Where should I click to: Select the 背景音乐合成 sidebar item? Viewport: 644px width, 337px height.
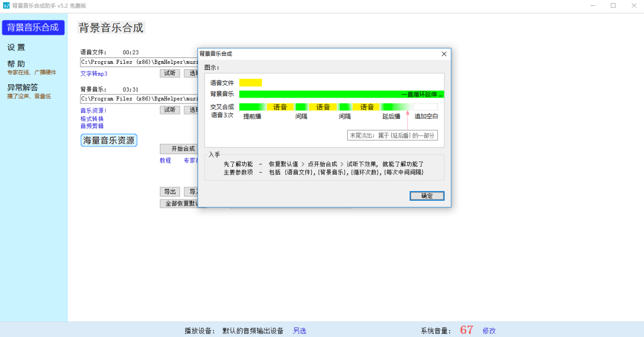[x=33, y=27]
